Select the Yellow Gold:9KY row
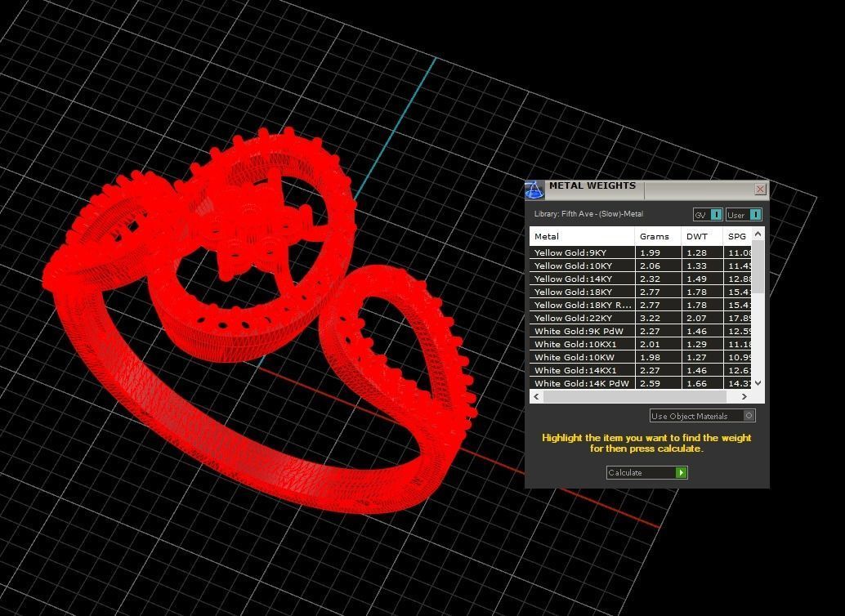 [640, 252]
